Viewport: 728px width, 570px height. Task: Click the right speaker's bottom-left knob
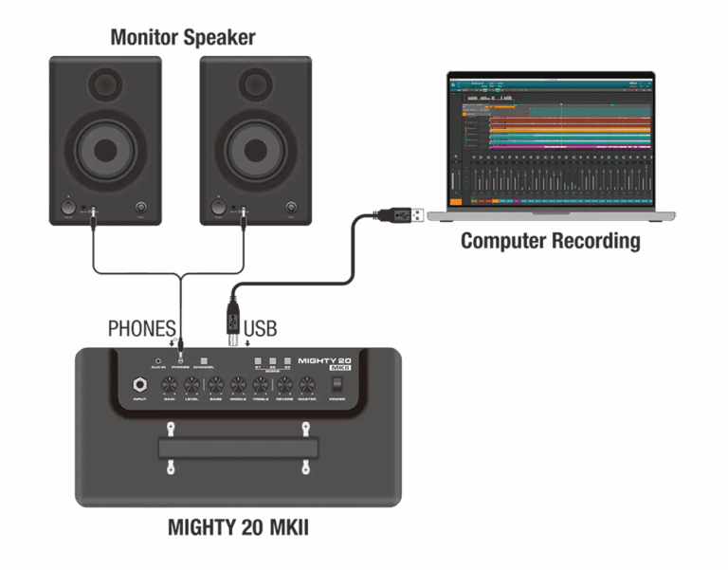pos(218,207)
